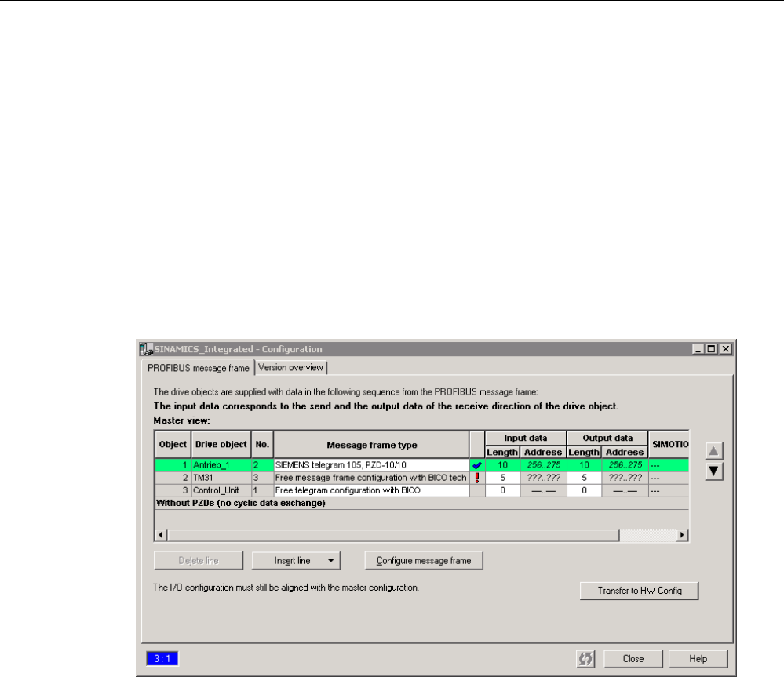
Task: Select the Antrieb_1 drive object cell
Action: click(221, 465)
